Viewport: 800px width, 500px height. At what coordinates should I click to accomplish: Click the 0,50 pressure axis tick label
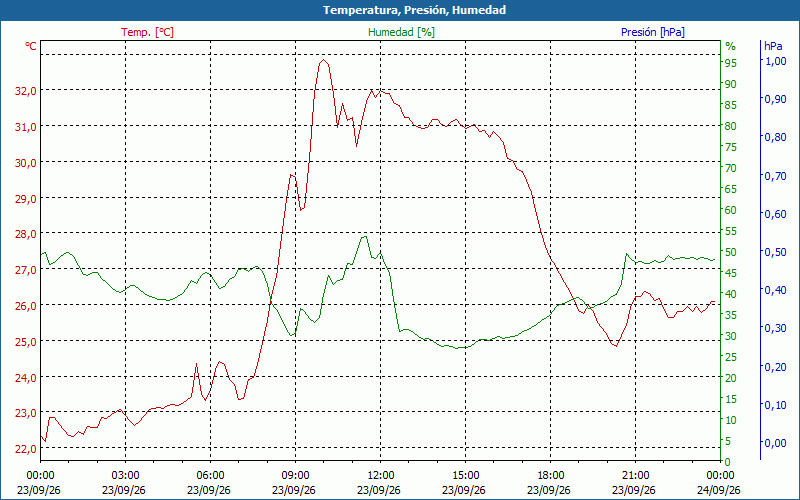774,252
